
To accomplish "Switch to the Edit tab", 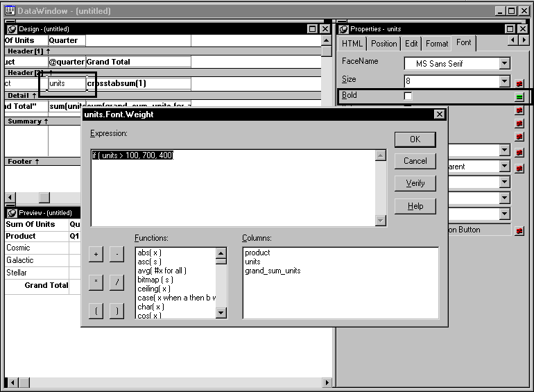I will pos(411,44).
